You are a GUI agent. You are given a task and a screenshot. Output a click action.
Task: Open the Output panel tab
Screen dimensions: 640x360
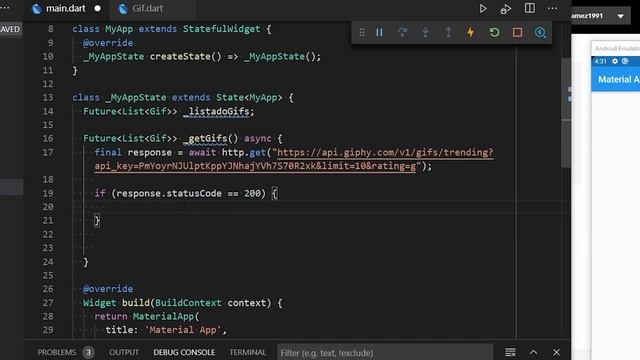(x=124, y=352)
